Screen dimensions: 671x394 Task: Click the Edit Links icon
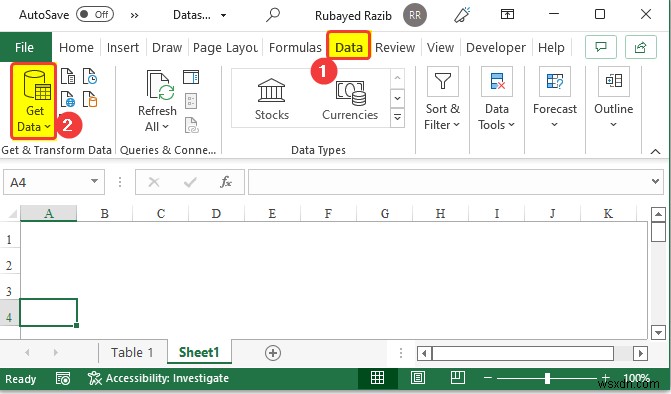coord(191,126)
